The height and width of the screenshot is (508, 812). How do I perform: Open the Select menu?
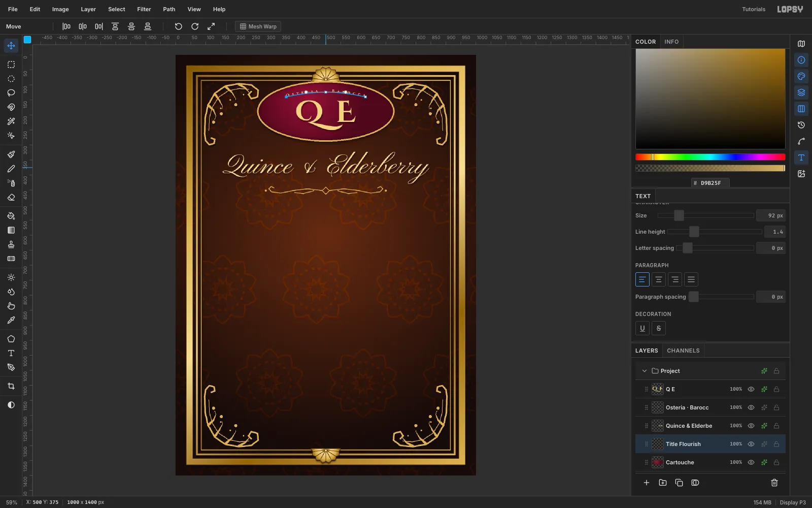click(116, 9)
